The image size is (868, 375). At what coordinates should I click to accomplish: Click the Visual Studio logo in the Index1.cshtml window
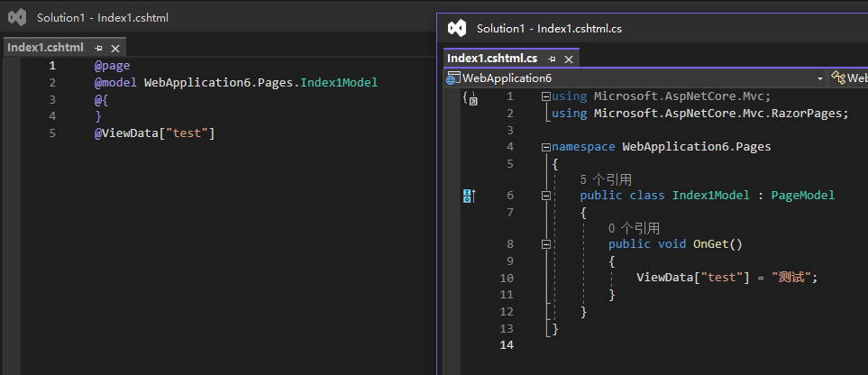pyautogui.click(x=17, y=17)
